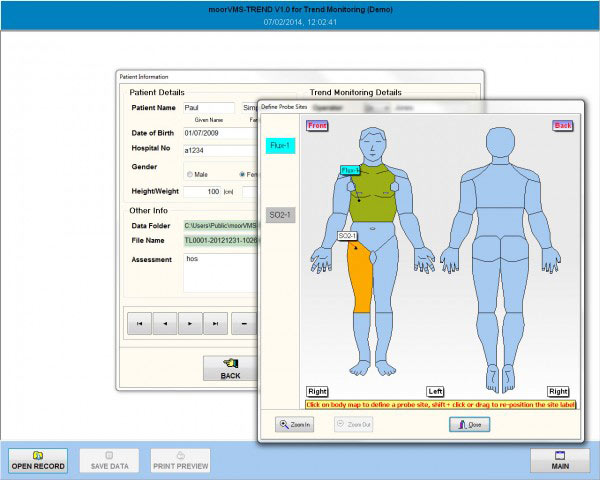
Task: Open a record with OPEN RECORD
Action: coord(38,460)
